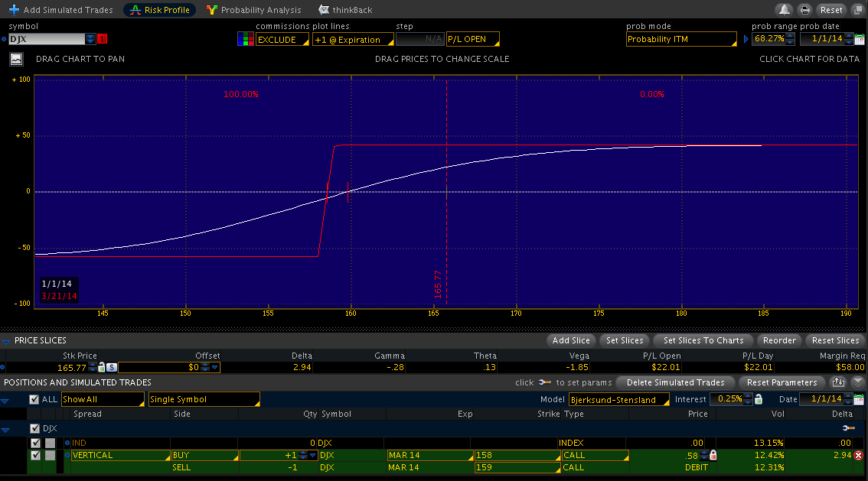Toggle the gray box in VERTICAL row
This screenshot has width=868, height=481.
[x=50, y=455]
